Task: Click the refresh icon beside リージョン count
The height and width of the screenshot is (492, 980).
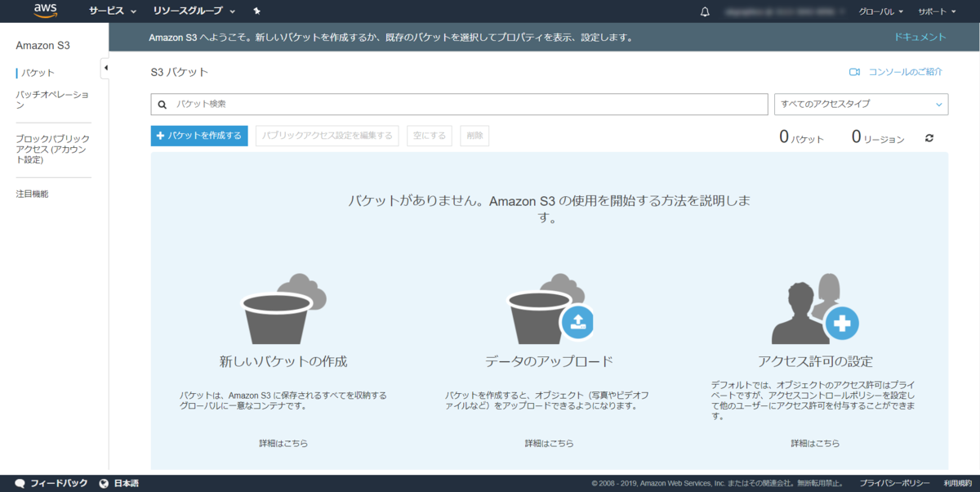Action: click(929, 138)
